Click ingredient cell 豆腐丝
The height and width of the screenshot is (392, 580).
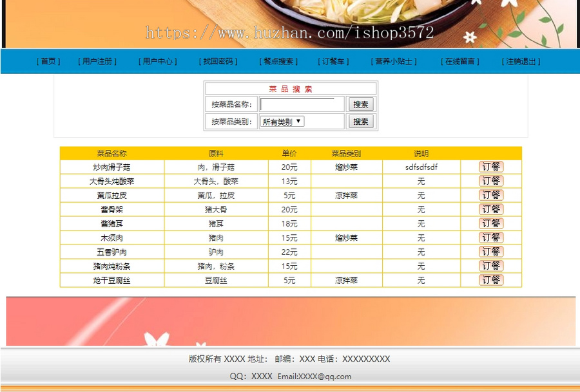point(216,281)
